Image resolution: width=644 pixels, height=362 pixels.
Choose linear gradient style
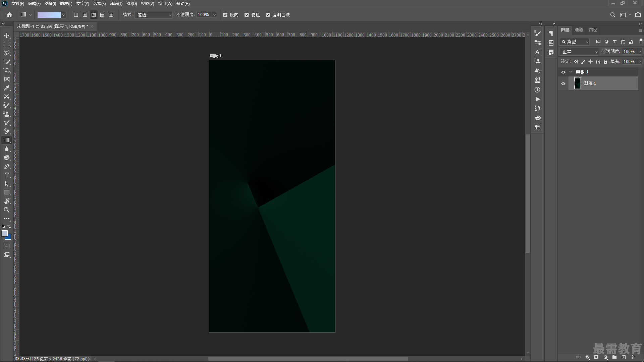[76, 15]
